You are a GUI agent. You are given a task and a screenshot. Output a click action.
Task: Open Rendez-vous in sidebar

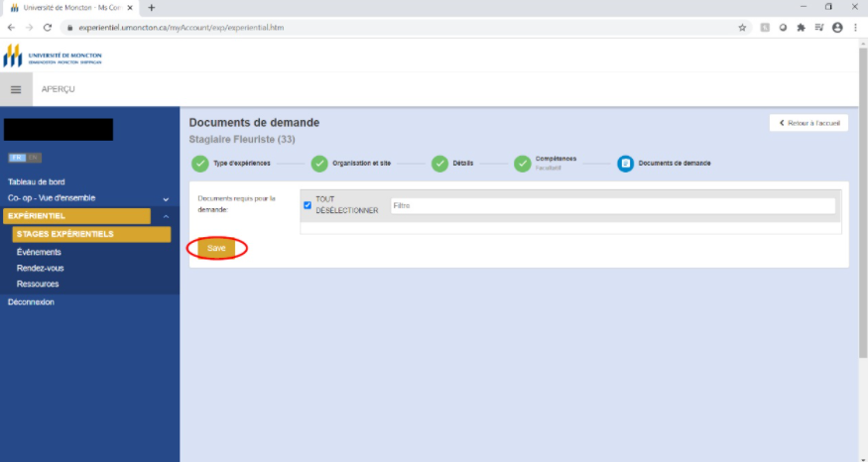[40, 269]
